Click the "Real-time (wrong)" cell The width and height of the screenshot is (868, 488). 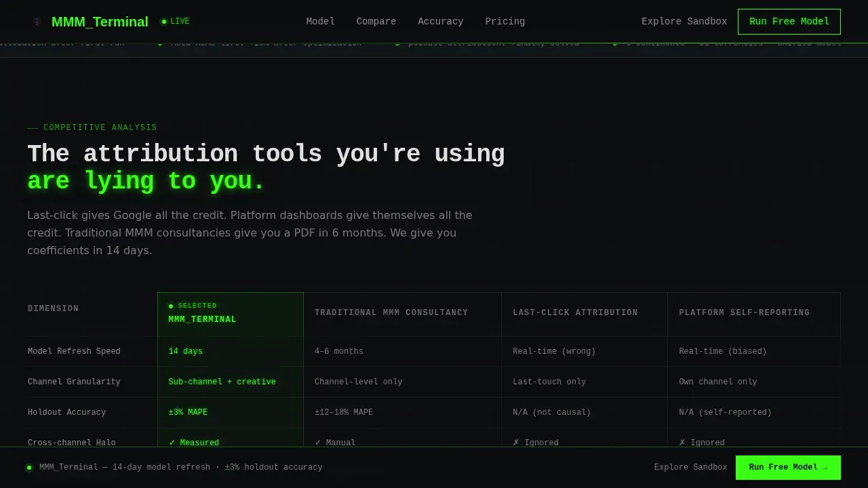pos(585,352)
